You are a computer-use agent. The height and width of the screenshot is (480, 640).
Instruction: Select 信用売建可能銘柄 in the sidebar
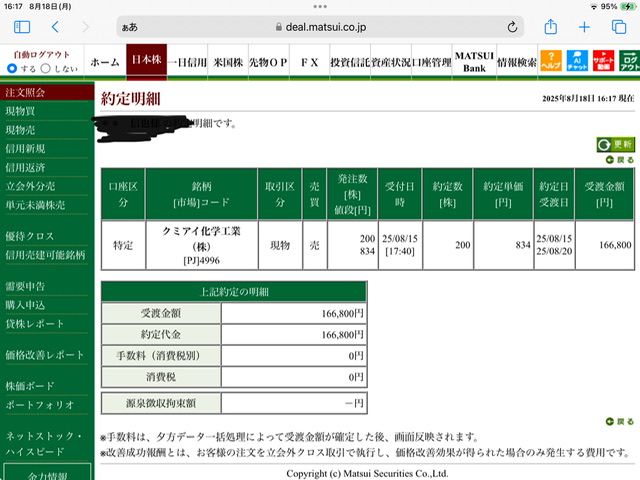[x=47, y=255]
